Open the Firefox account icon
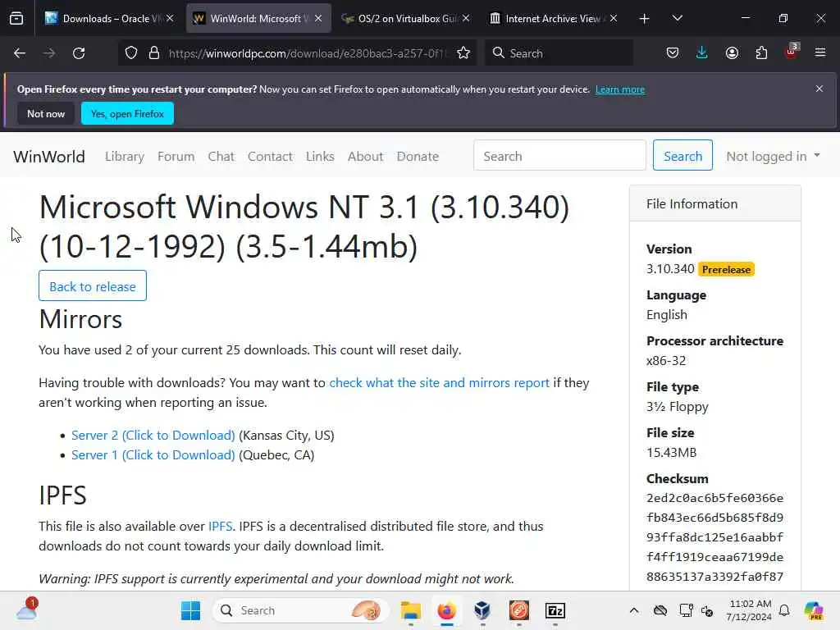This screenshot has height=630, width=840. tap(732, 53)
